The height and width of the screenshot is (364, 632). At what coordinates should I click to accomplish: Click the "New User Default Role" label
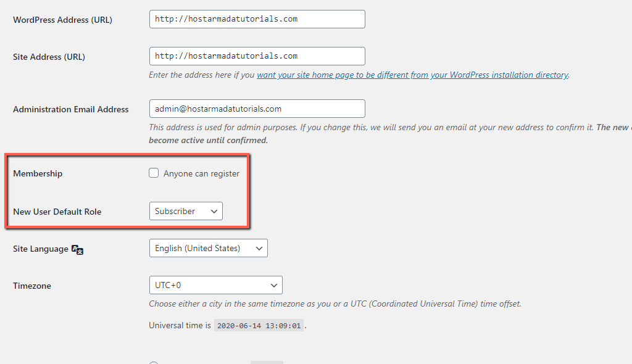coord(57,212)
